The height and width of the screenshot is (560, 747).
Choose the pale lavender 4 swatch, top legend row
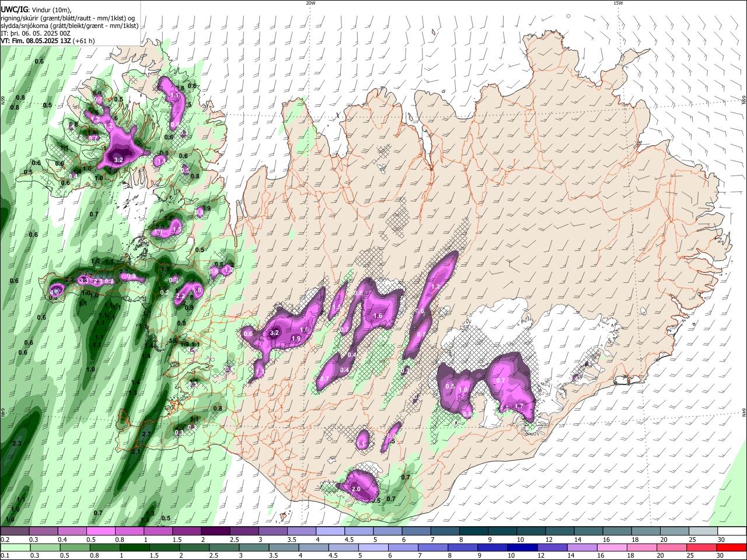329,531
